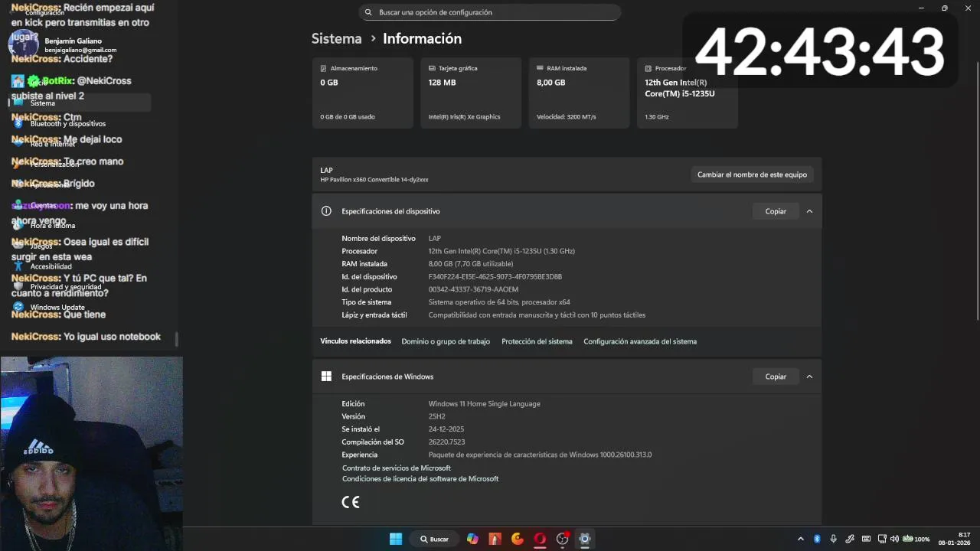Click the Windows Update sidebar icon
Viewport: 980px width, 551px height.
pos(18,307)
